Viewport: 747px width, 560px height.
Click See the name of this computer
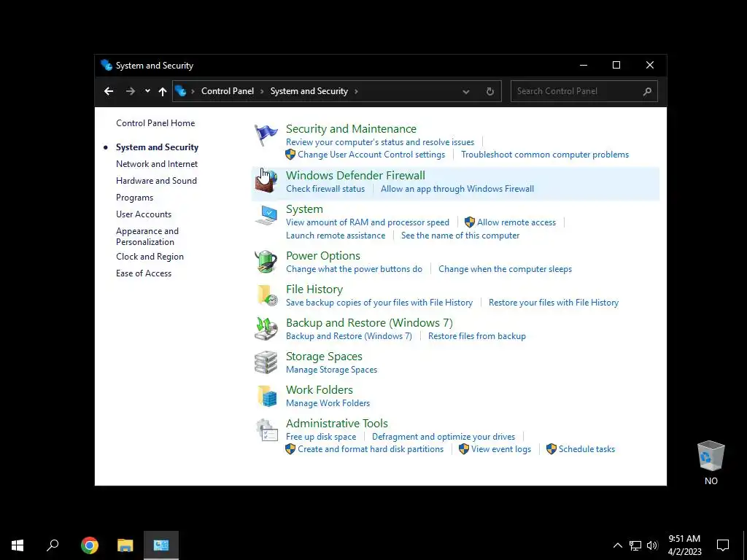click(x=460, y=236)
